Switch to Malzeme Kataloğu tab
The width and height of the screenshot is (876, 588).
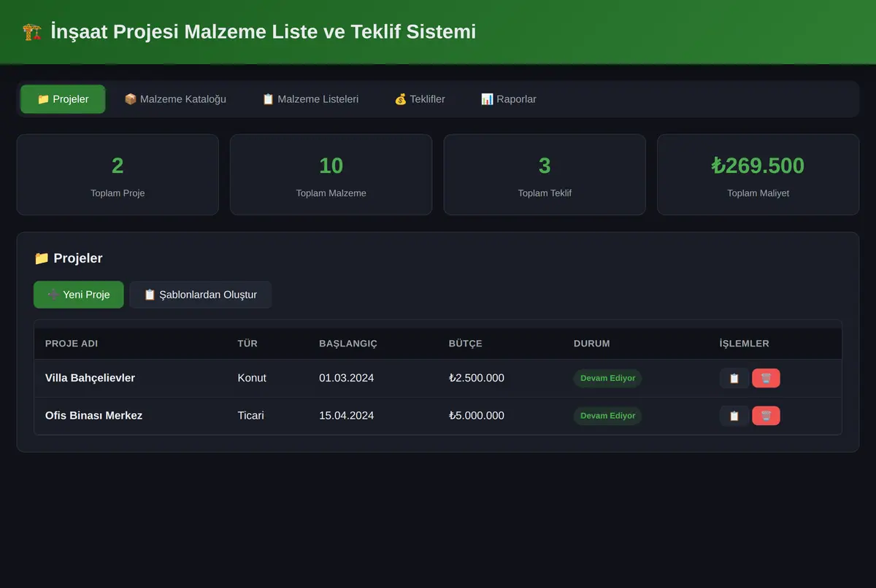(x=175, y=99)
